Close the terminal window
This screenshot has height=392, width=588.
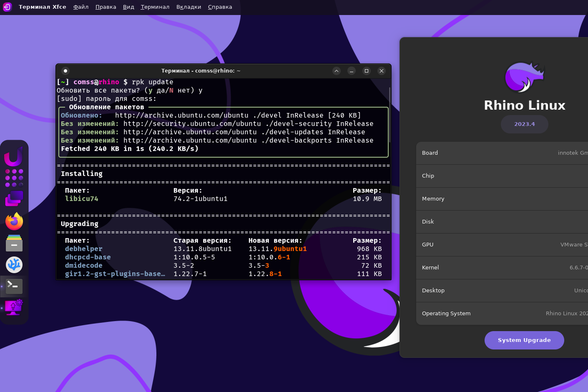382,71
